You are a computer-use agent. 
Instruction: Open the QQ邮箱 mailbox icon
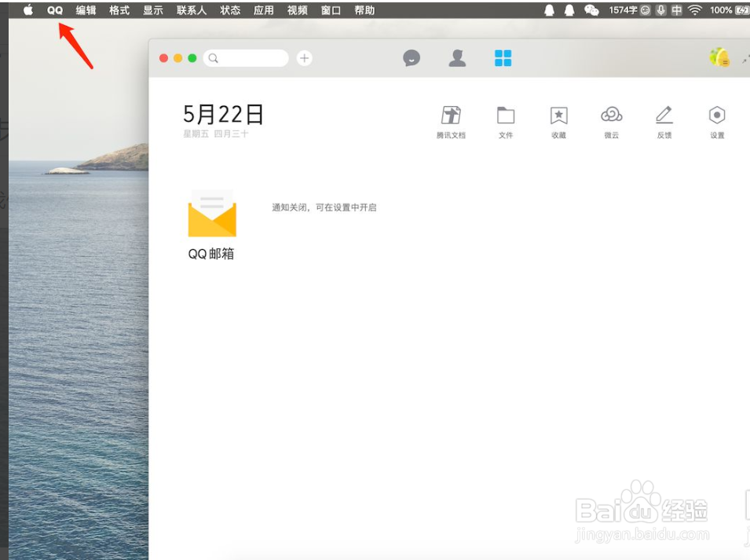[x=212, y=225]
